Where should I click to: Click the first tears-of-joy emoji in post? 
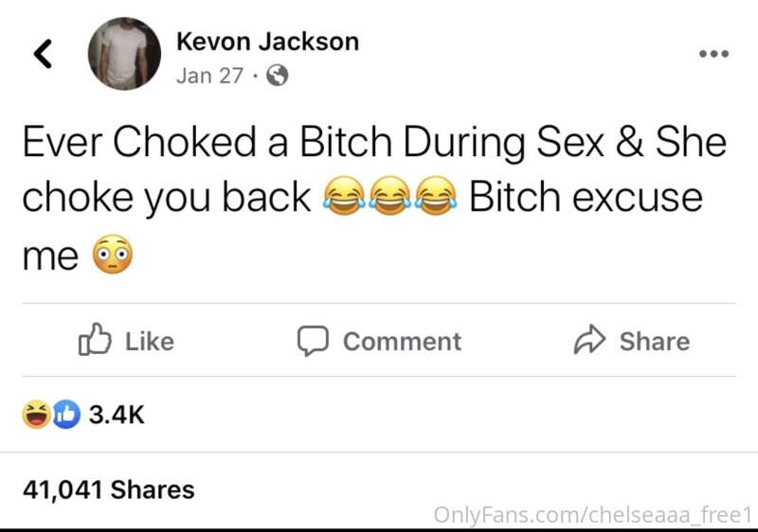[x=344, y=196]
